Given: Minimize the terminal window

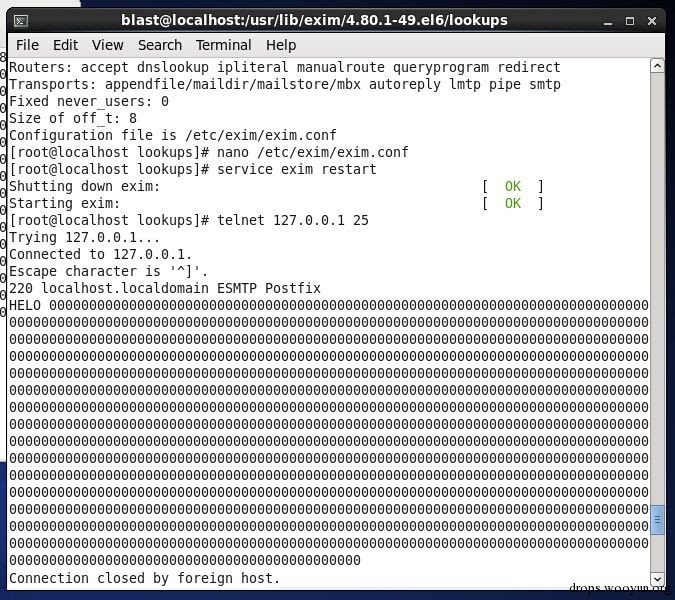Looking at the screenshot, I should point(608,22).
